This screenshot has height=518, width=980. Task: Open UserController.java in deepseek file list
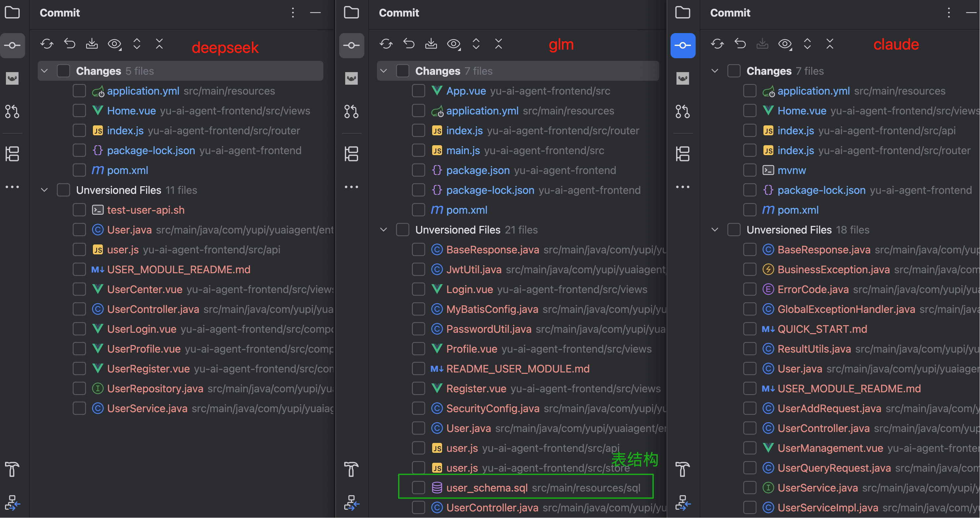(153, 309)
